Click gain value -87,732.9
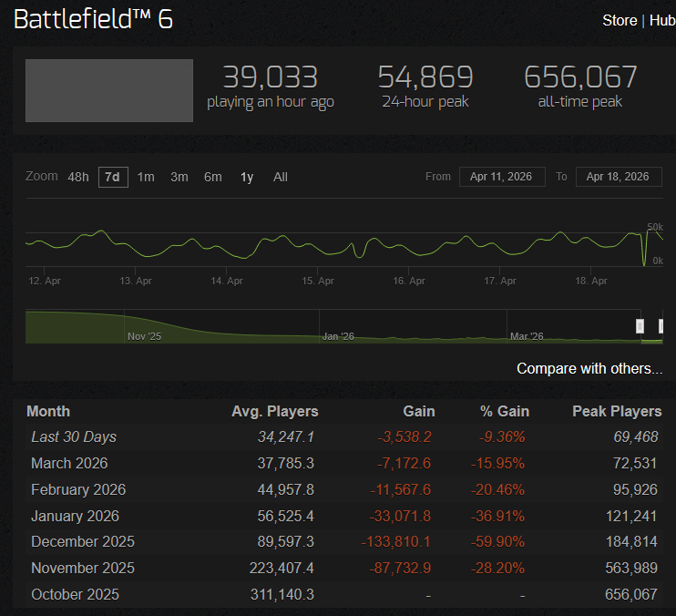This screenshot has width=676, height=616. click(400, 568)
